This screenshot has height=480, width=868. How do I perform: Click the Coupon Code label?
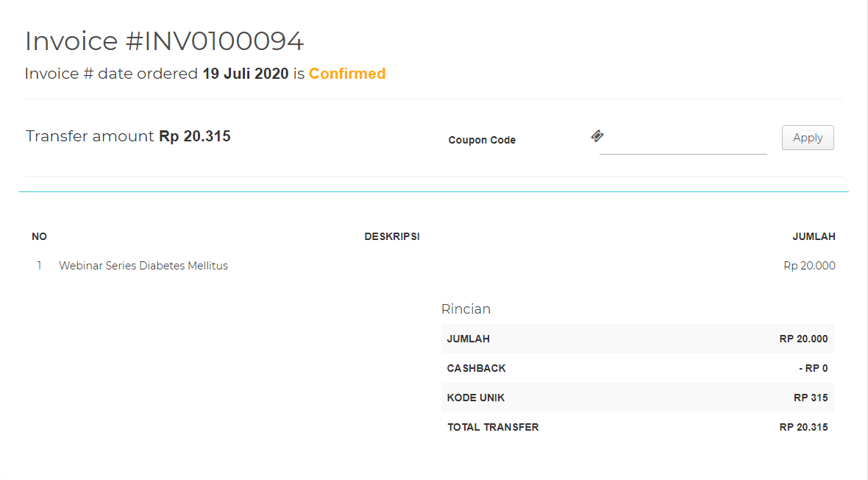coord(482,140)
